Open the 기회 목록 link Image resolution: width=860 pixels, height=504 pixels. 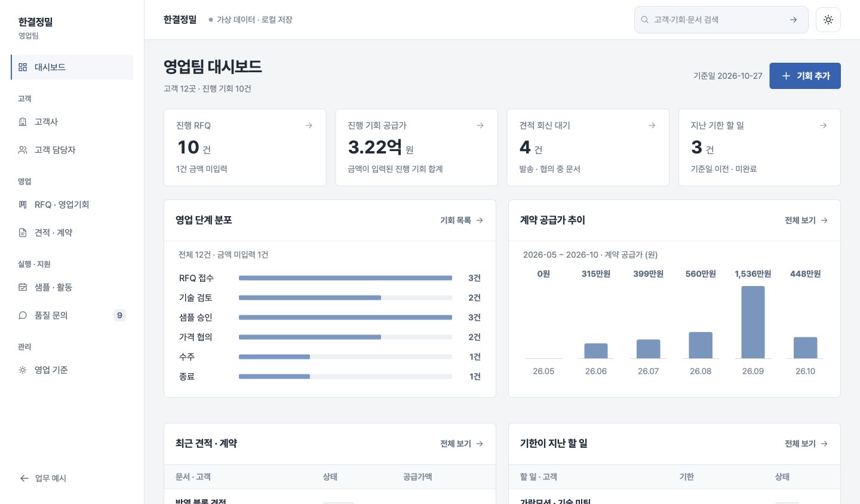[462, 220]
